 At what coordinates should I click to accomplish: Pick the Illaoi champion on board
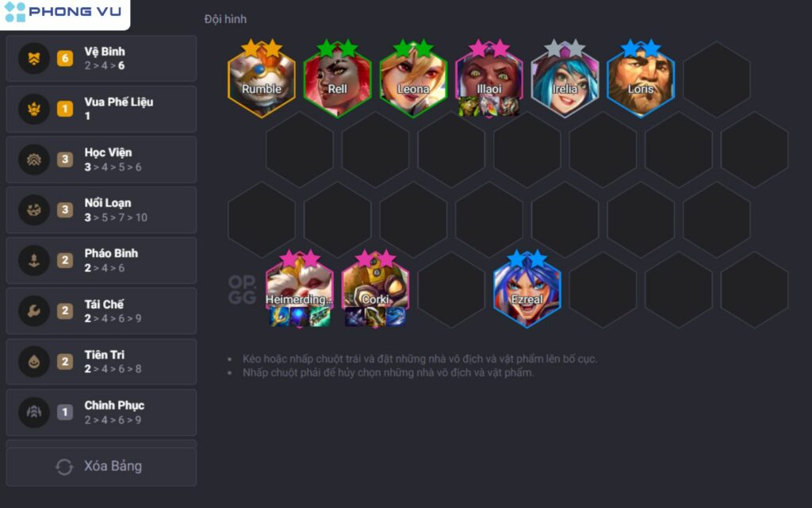pos(488,79)
